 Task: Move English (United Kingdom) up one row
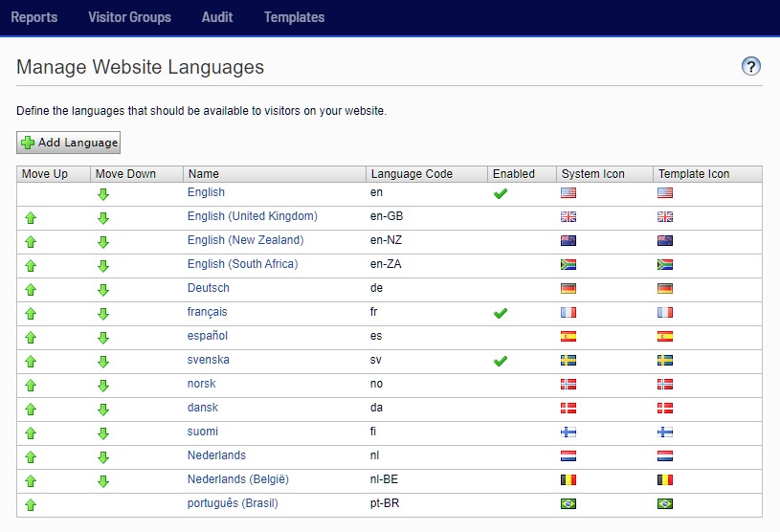30,217
